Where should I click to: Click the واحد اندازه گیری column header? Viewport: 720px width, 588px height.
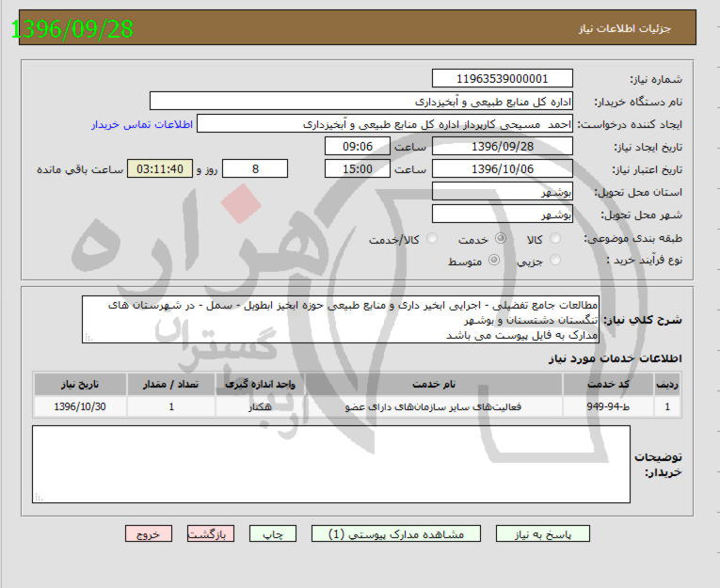[x=261, y=384]
